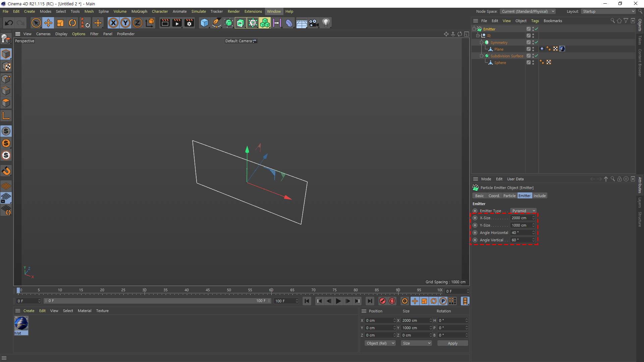Select the Rotate tool
This screenshot has height=362, width=644.
[x=72, y=23]
